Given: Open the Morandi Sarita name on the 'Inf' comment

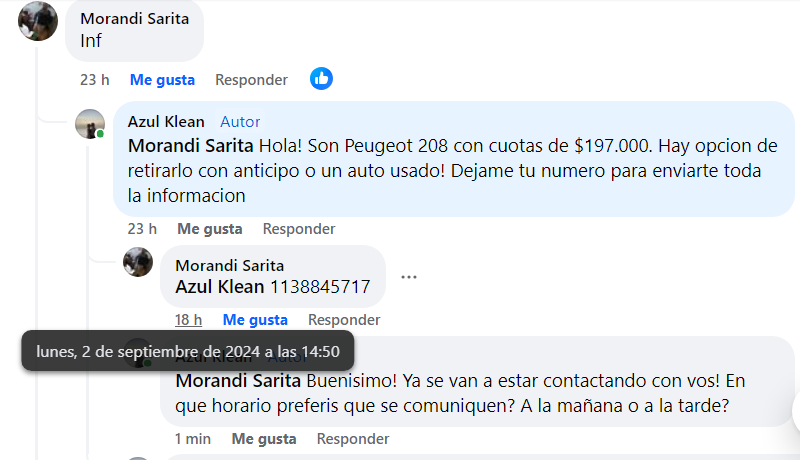Looking at the screenshot, I should (x=135, y=19).
